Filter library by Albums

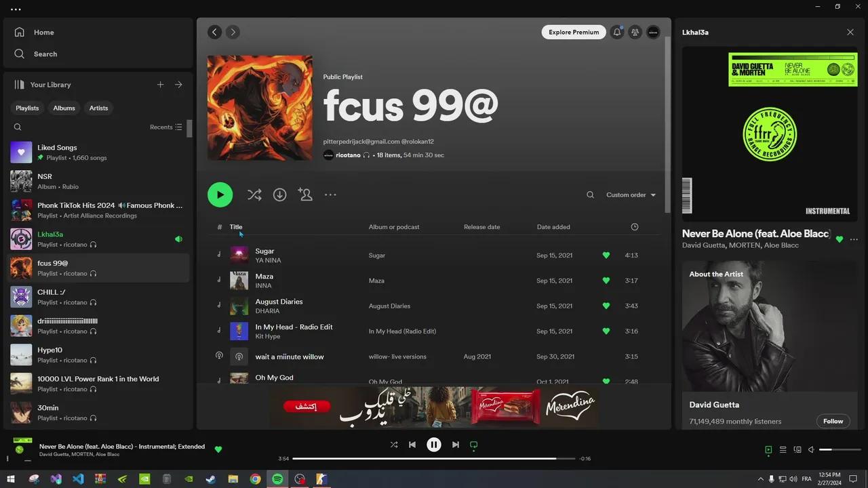tap(64, 108)
